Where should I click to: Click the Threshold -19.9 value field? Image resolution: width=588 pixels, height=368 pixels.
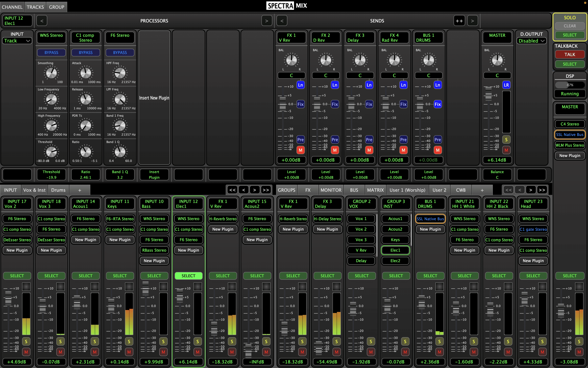point(51,175)
